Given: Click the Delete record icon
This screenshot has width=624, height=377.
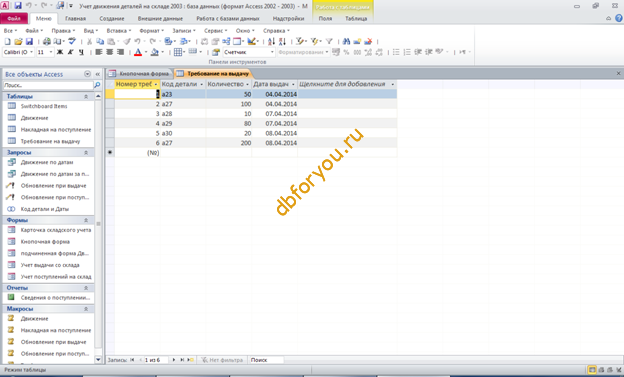Looking at the screenshot, I should click(x=368, y=41).
